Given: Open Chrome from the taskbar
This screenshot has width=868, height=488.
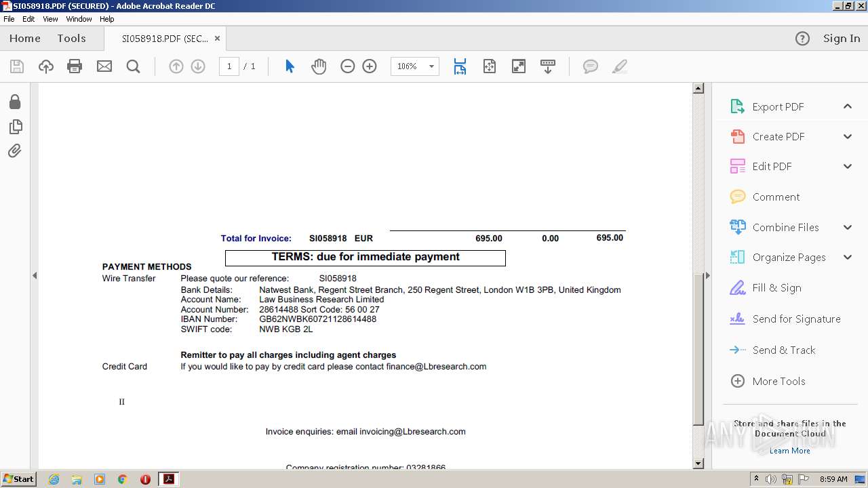Looking at the screenshot, I should pos(123,479).
